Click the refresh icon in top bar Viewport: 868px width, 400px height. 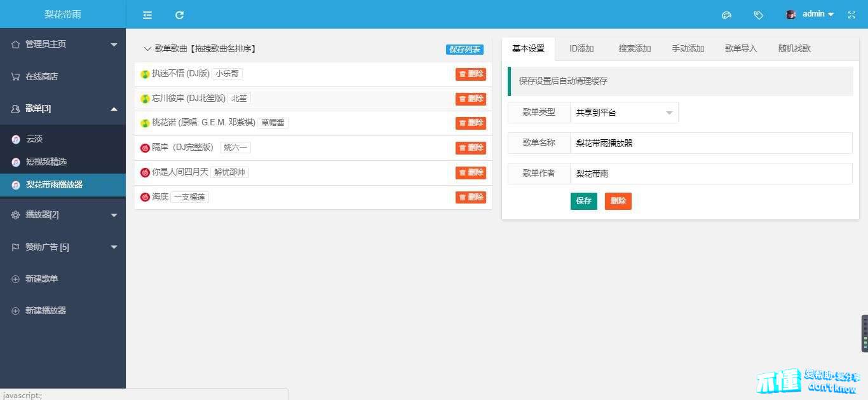coord(179,15)
